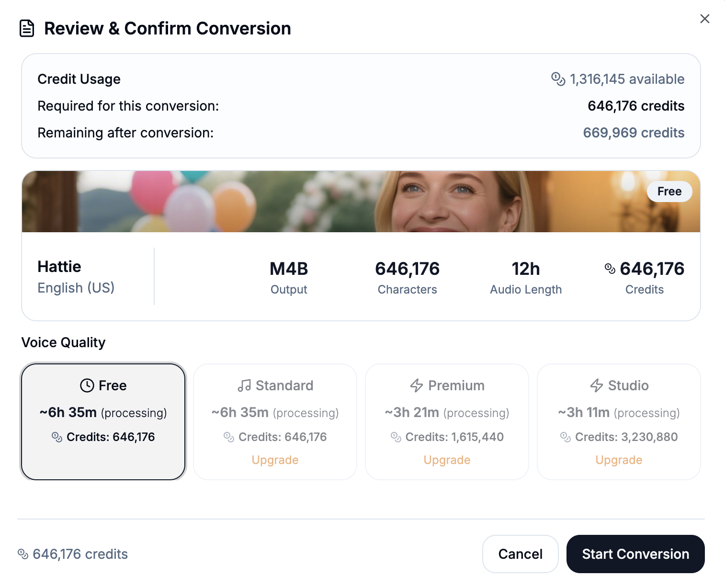
Task: Click the credits icon in voice summary card
Action: (610, 269)
